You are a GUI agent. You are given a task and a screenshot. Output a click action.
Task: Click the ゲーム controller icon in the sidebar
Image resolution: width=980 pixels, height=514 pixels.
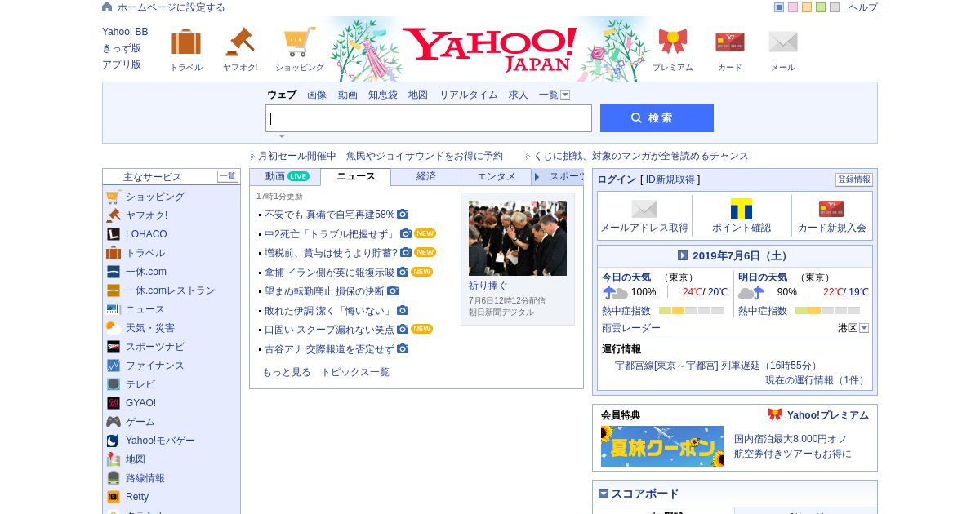[x=114, y=422]
